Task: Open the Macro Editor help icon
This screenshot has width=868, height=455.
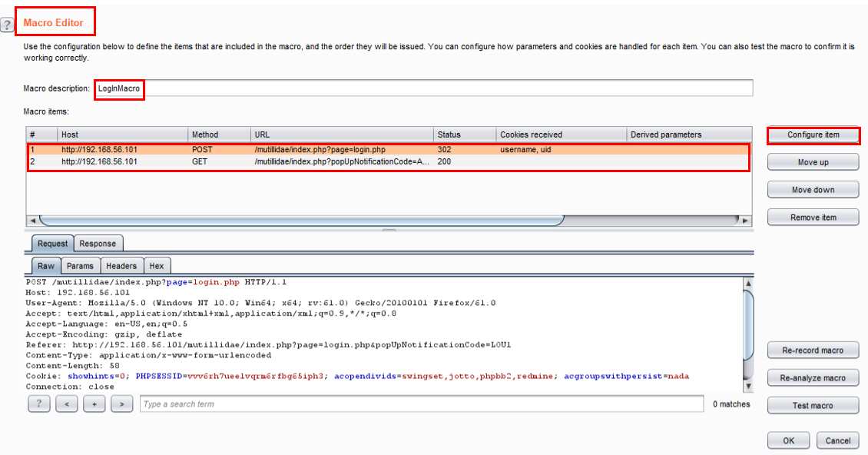Action: coord(7,25)
